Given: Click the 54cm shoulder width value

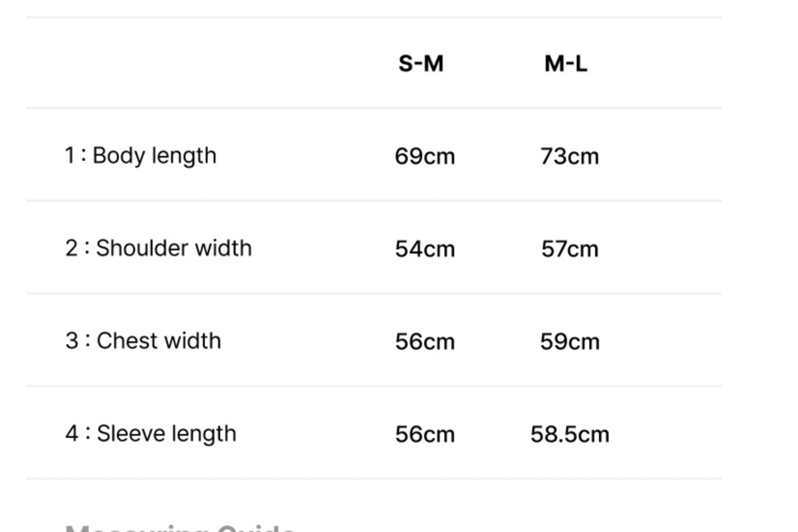Looking at the screenshot, I should pyautogui.click(x=425, y=249).
